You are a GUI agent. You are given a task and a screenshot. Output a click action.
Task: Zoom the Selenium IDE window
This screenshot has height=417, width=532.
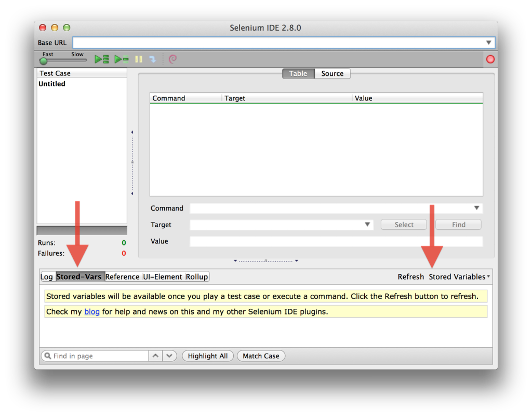pyautogui.click(x=67, y=28)
